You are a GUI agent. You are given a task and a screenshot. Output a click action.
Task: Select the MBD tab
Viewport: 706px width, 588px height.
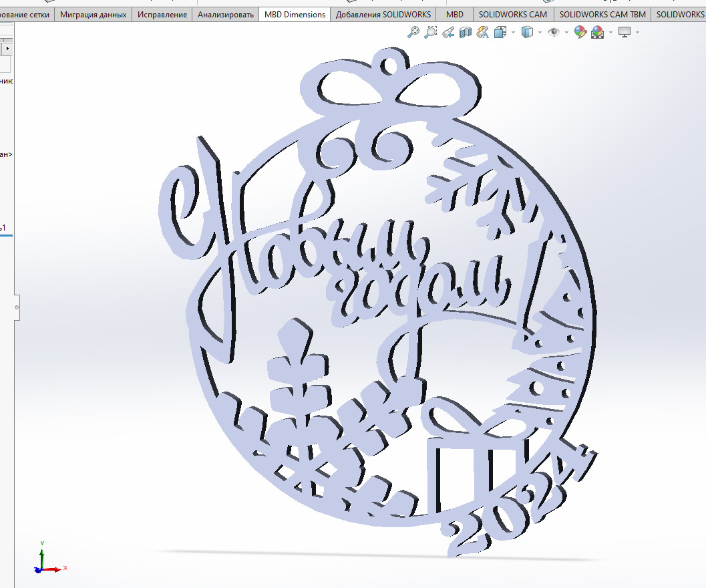(455, 15)
